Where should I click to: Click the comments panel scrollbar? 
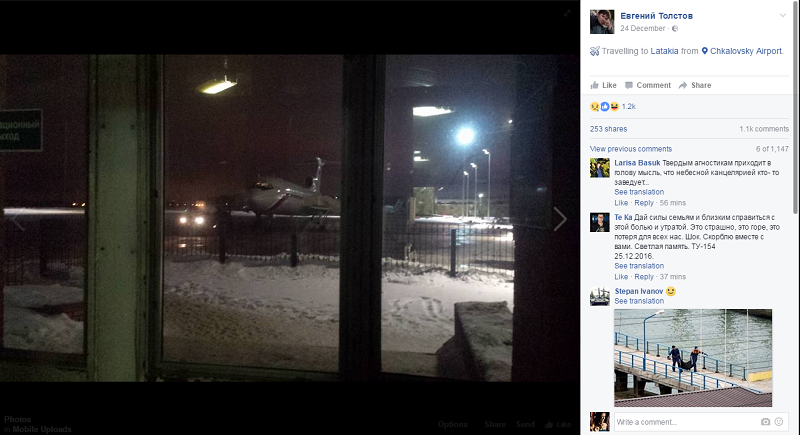coord(796,107)
